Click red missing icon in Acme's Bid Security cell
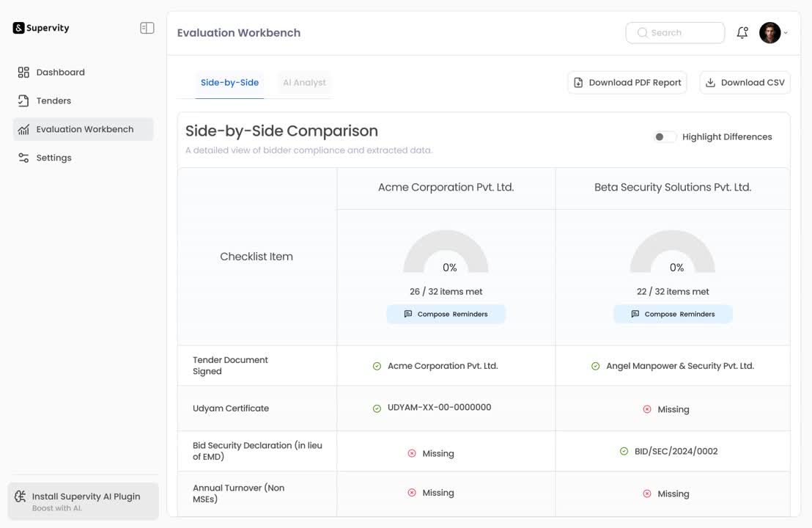Screen dimensions: 812x528 pos(412,453)
